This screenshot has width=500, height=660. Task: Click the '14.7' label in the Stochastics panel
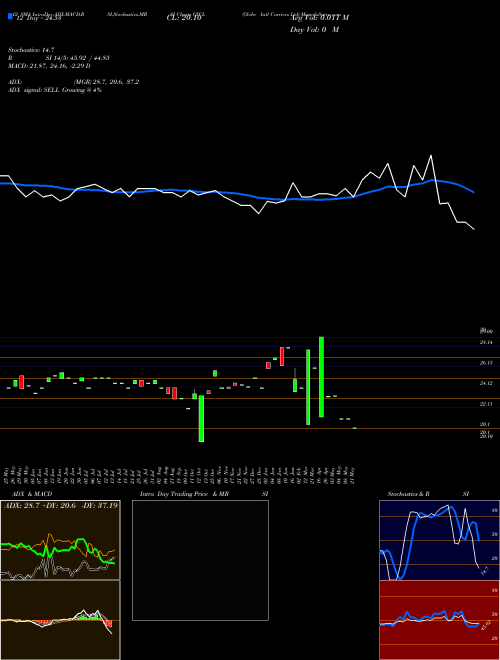click(484, 571)
